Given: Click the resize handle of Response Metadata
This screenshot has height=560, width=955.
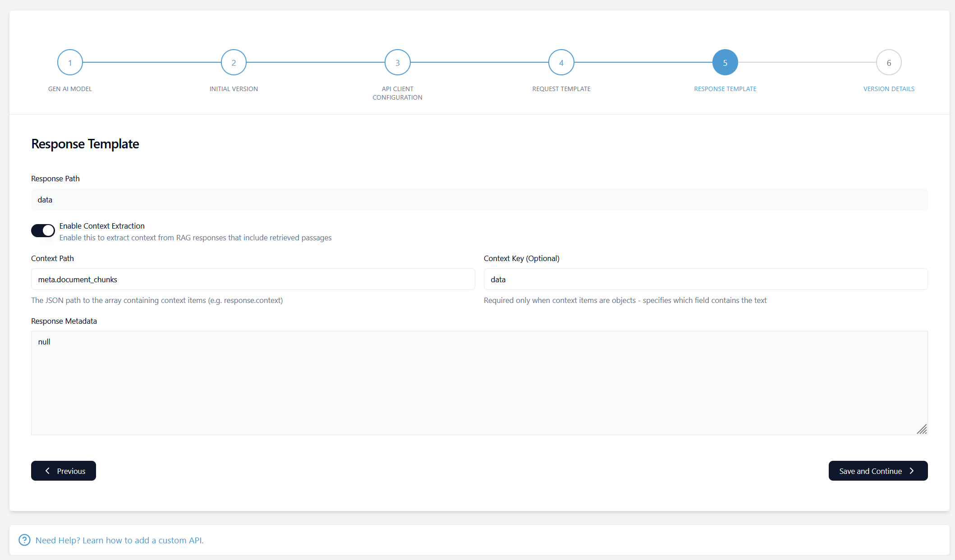Looking at the screenshot, I should (922, 429).
